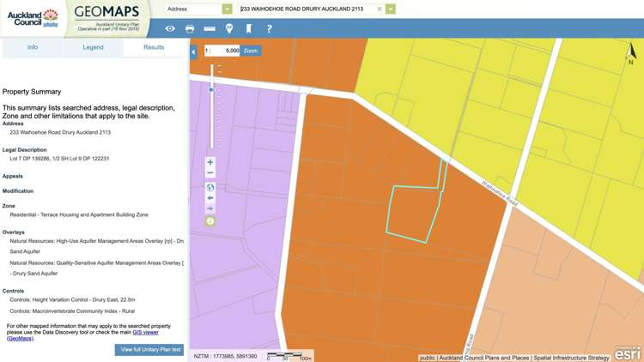Switch to the Legend tab
This screenshot has height=362, width=644.
[x=94, y=47]
